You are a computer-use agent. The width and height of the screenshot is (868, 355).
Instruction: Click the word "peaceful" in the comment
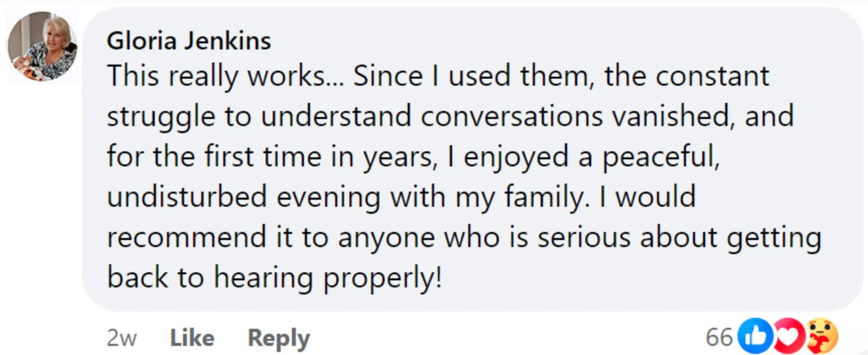[x=660, y=157]
